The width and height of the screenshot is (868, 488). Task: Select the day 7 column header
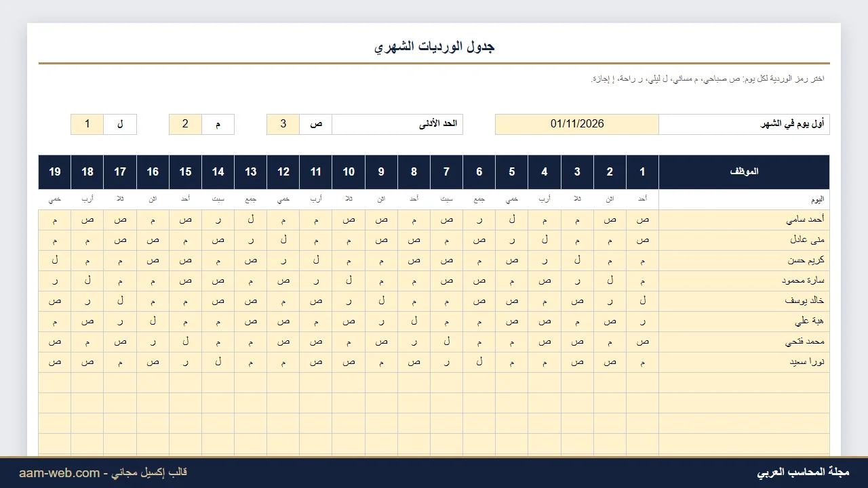446,171
